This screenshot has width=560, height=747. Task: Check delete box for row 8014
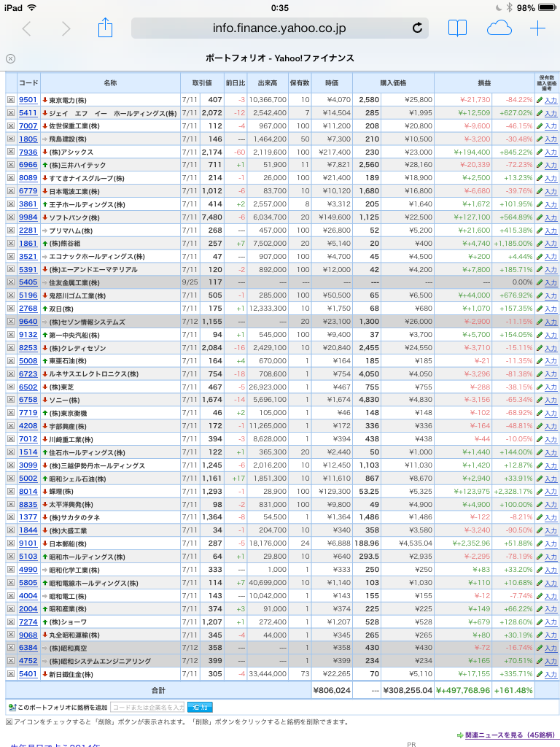[11, 491]
